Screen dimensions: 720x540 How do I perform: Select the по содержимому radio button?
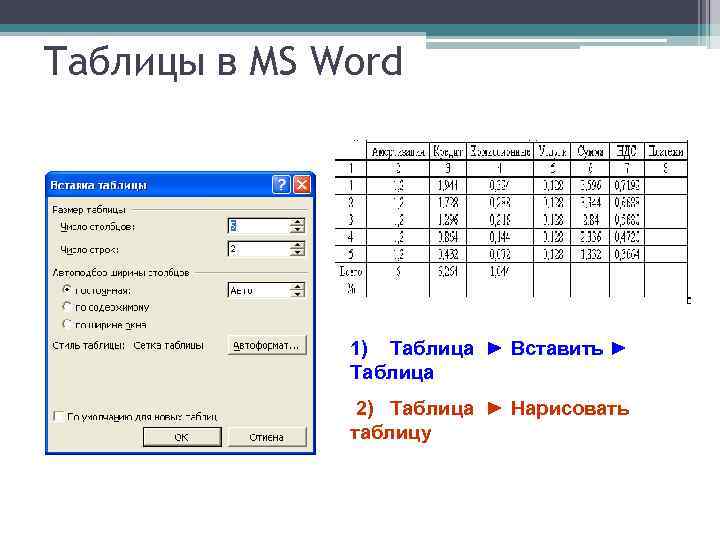[x=67, y=306]
